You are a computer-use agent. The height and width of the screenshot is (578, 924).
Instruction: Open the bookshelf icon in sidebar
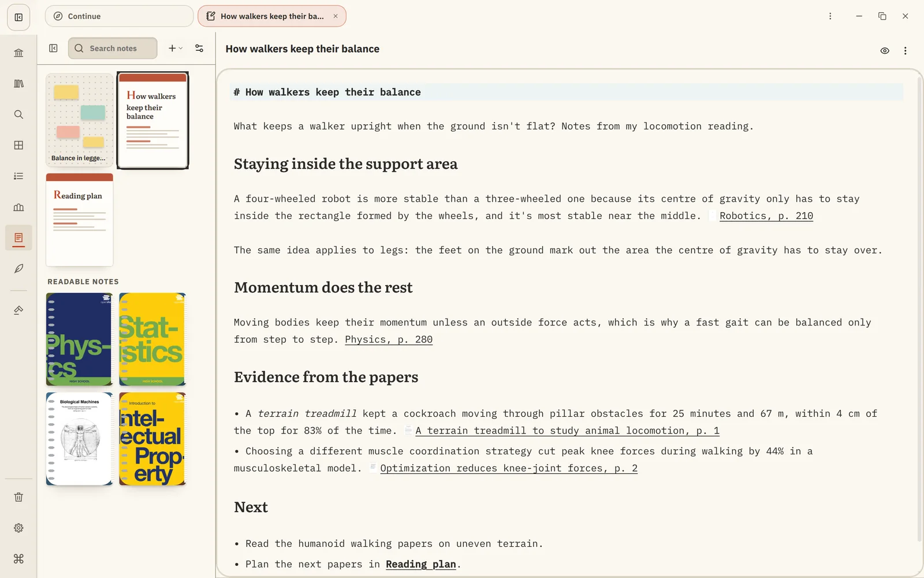(18, 84)
